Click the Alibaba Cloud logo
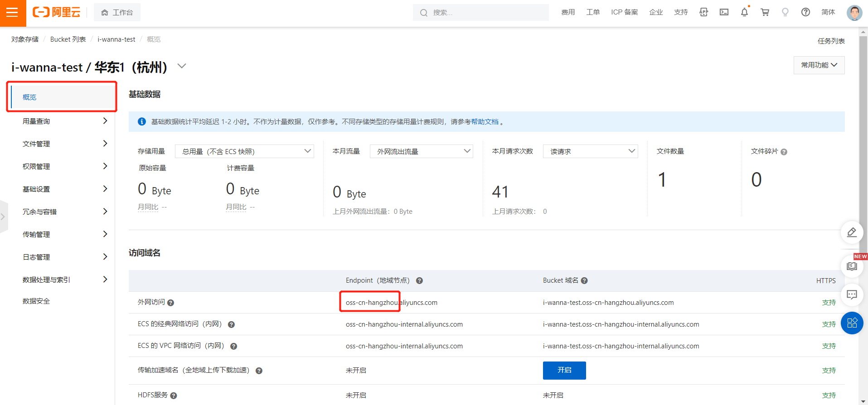This screenshot has height=405, width=868. (56, 12)
